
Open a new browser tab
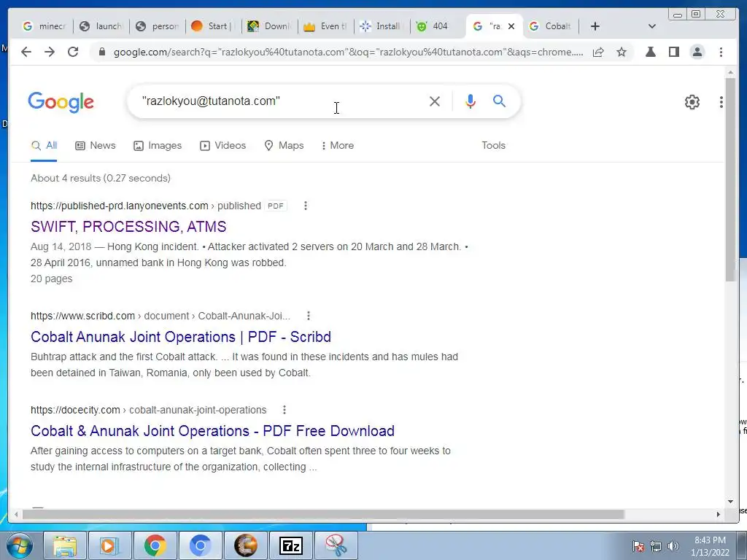click(595, 26)
